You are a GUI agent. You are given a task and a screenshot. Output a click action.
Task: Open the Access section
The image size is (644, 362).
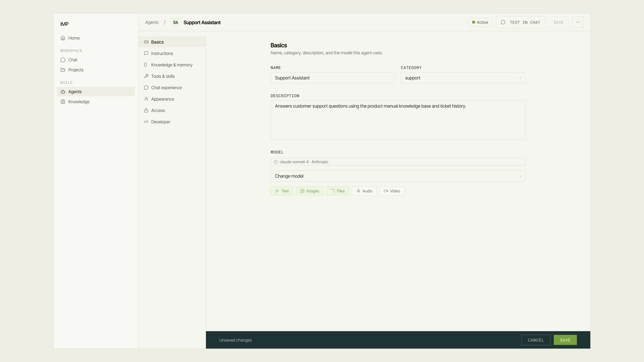point(172,110)
